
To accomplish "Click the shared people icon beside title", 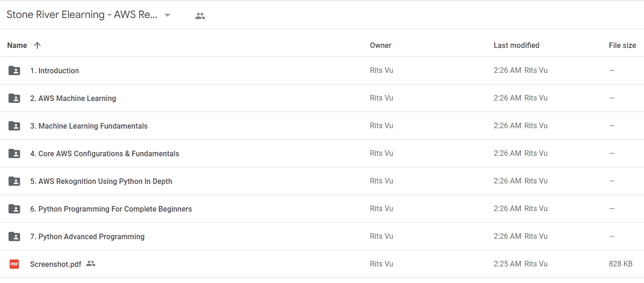I will tap(200, 16).
